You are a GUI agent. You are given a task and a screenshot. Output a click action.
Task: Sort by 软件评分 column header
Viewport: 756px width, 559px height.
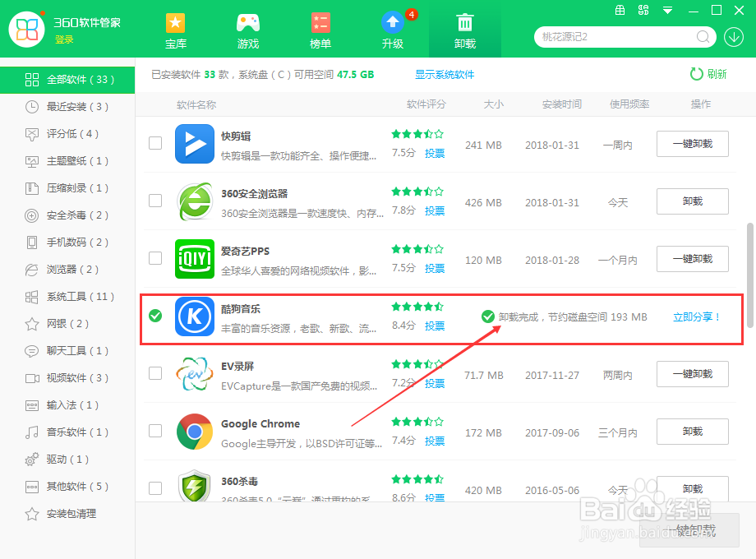[x=426, y=104]
